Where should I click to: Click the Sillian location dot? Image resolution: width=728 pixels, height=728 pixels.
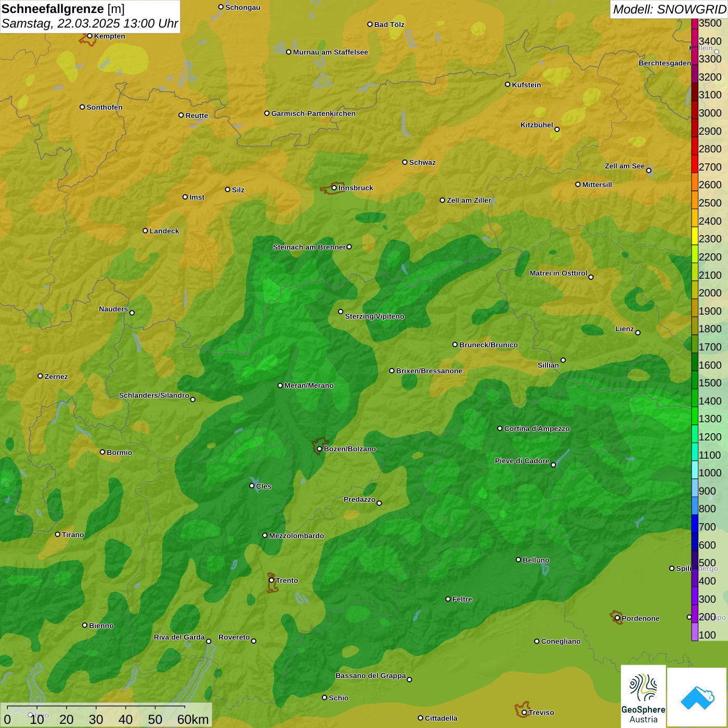click(563, 360)
